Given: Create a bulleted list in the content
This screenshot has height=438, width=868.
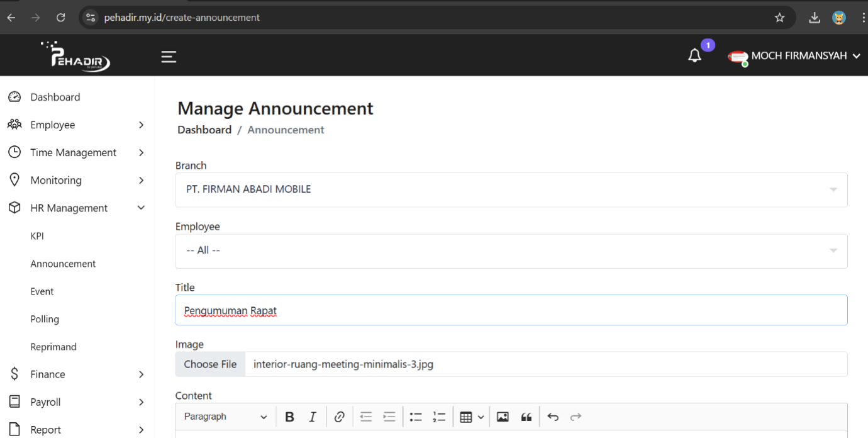Looking at the screenshot, I should (415, 416).
